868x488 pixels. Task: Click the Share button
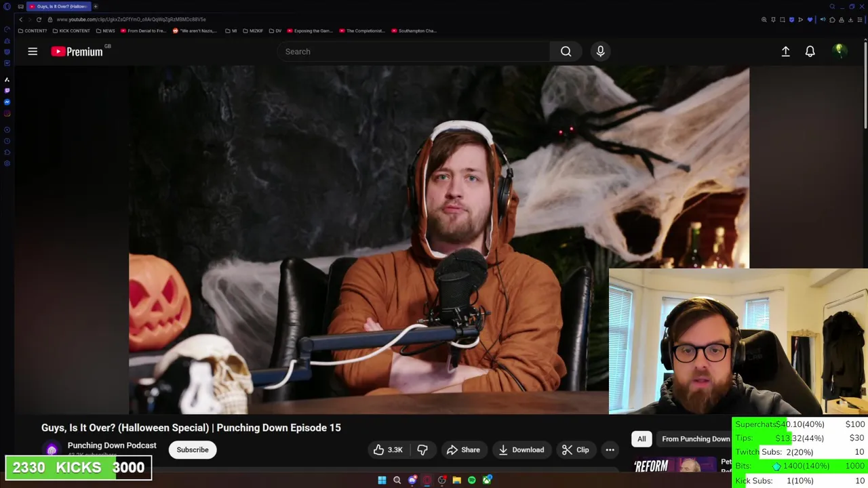[x=463, y=449]
